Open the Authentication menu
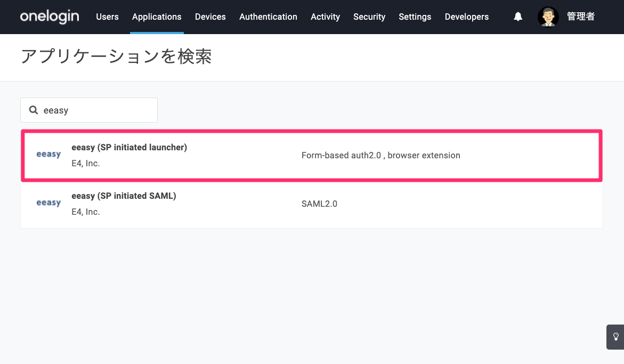Image resolution: width=624 pixels, height=364 pixels. 268,17
